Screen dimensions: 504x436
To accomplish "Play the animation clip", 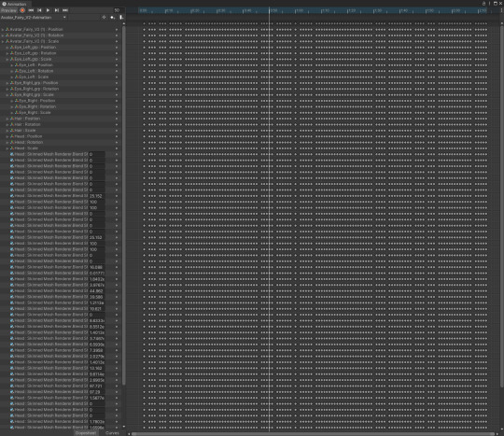I will click(x=48, y=10).
